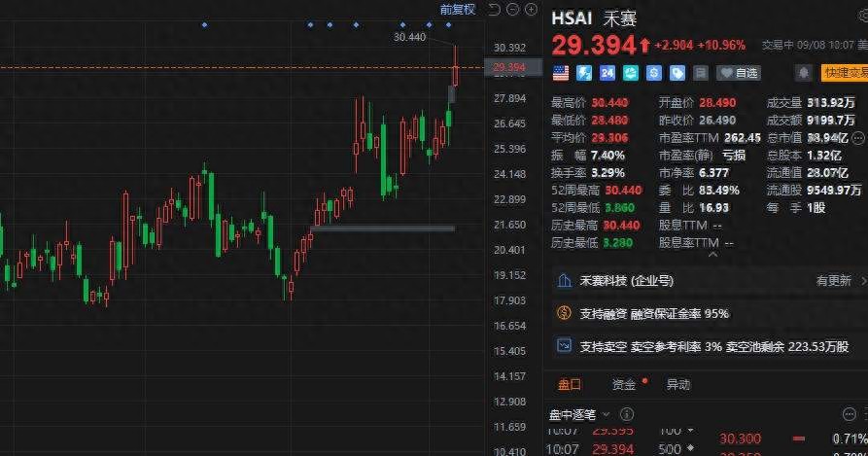Zoom in the chart with the plus icon

(x=531, y=10)
